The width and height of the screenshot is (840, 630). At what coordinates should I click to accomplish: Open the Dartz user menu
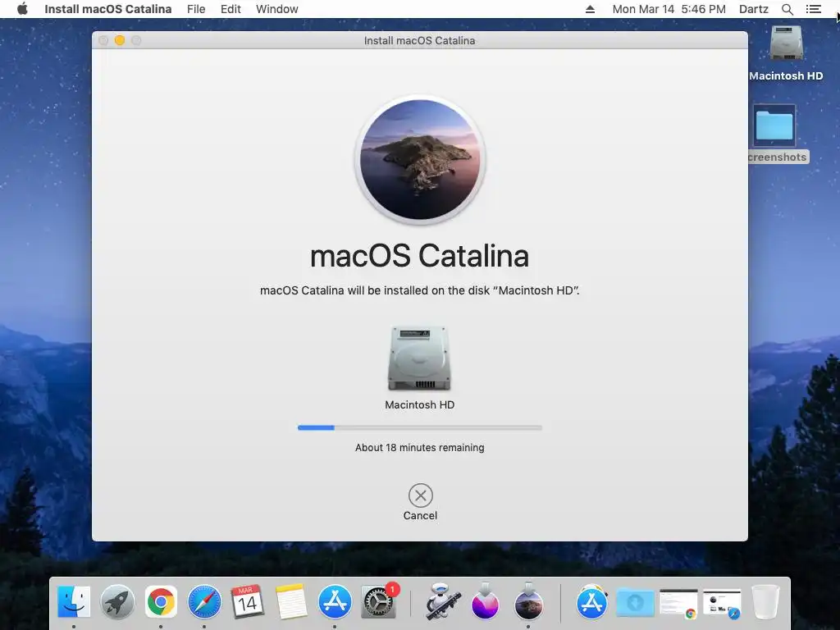click(753, 9)
